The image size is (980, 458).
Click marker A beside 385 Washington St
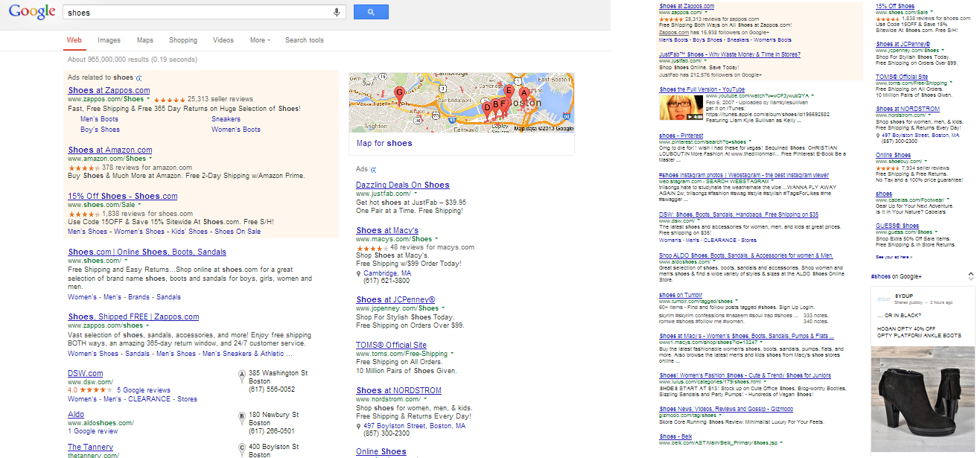[241, 375]
